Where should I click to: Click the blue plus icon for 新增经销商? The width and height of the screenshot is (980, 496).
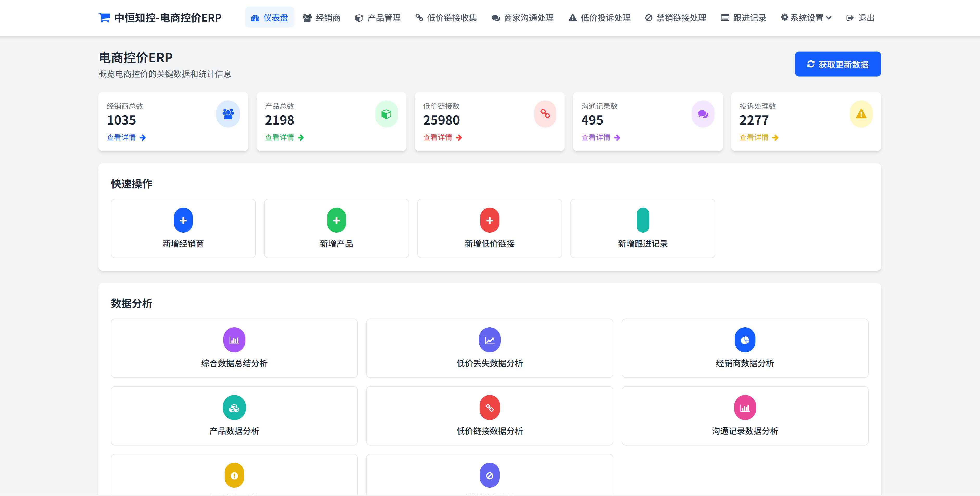pyautogui.click(x=183, y=220)
